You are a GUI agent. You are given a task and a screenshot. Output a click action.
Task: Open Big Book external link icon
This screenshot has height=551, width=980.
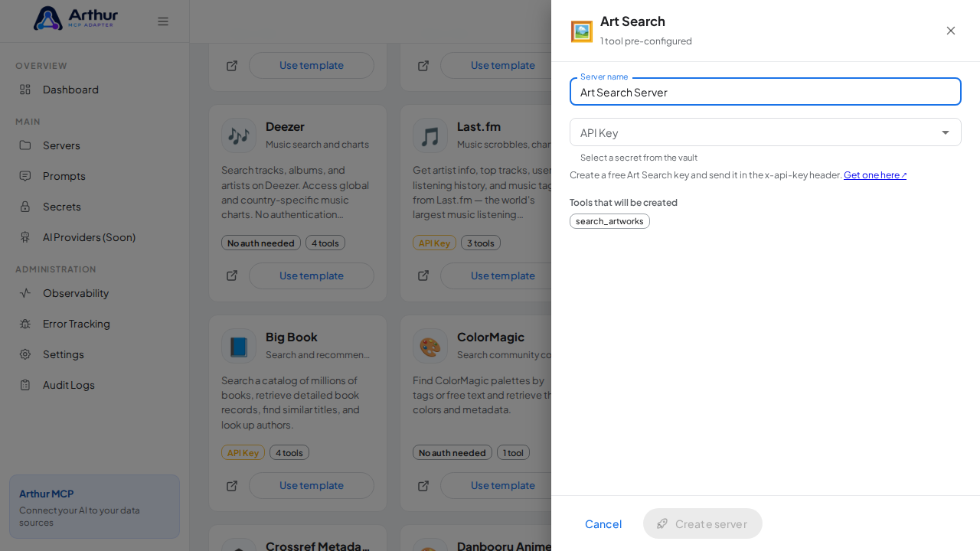(x=232, y=486)
